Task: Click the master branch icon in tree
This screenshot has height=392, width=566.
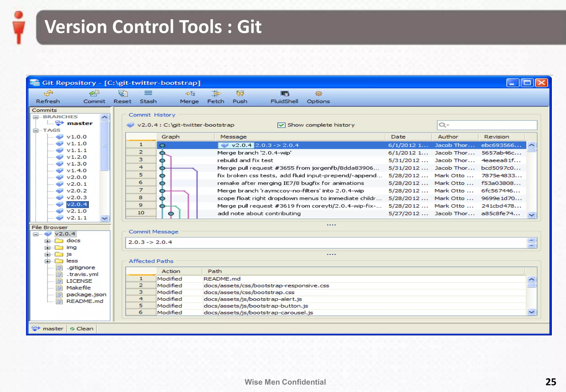Action: (59, 123)
